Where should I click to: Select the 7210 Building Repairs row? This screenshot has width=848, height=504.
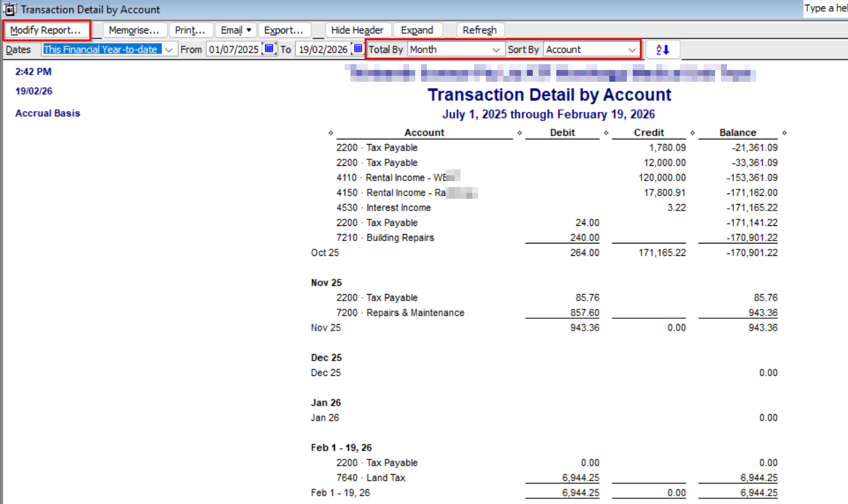pyautogui.click(x=557, y=238)
